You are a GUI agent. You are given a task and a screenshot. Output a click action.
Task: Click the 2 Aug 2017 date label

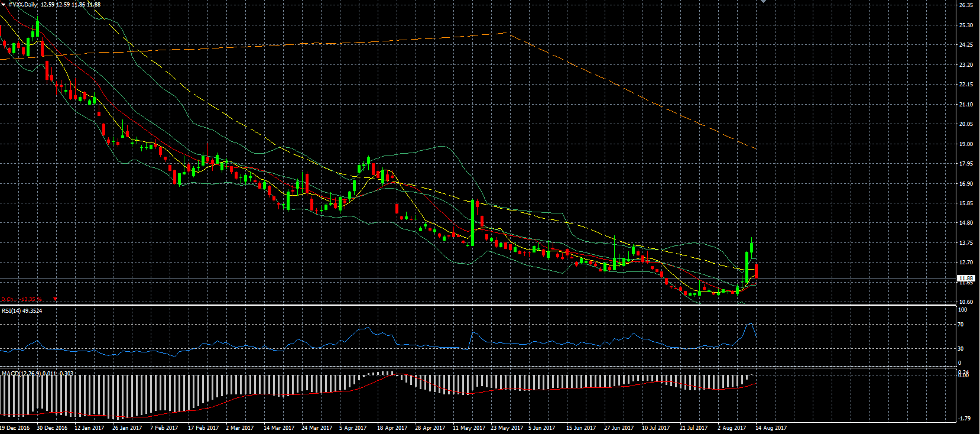(x=732, y=427)
